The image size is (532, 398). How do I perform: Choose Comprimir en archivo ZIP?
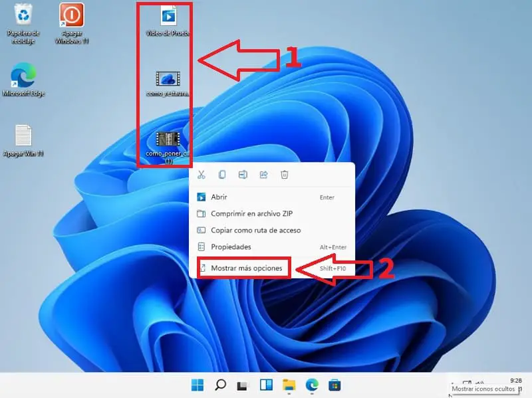pos(272,213)
